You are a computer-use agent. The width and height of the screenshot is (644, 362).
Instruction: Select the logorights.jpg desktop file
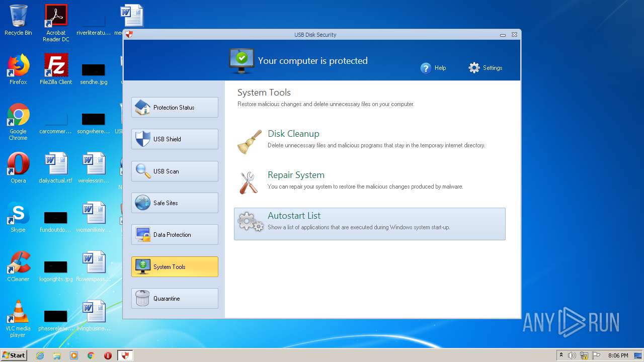56,270
